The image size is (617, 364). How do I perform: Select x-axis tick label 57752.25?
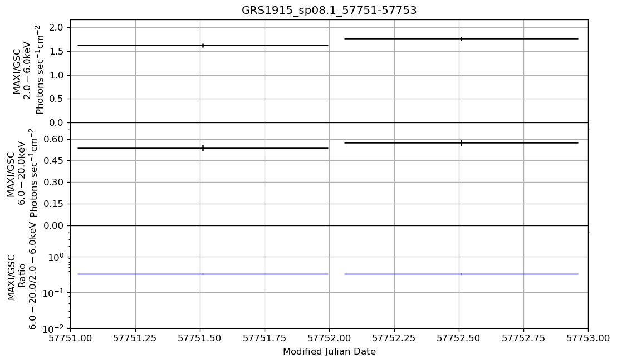394,338
